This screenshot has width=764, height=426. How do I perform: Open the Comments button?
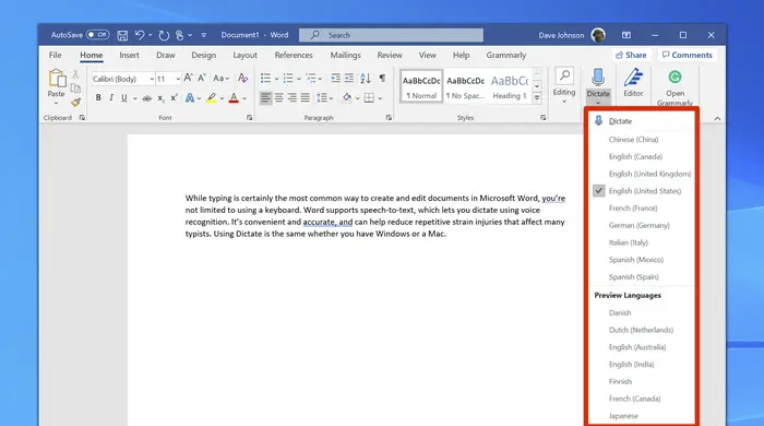point(687,55)
